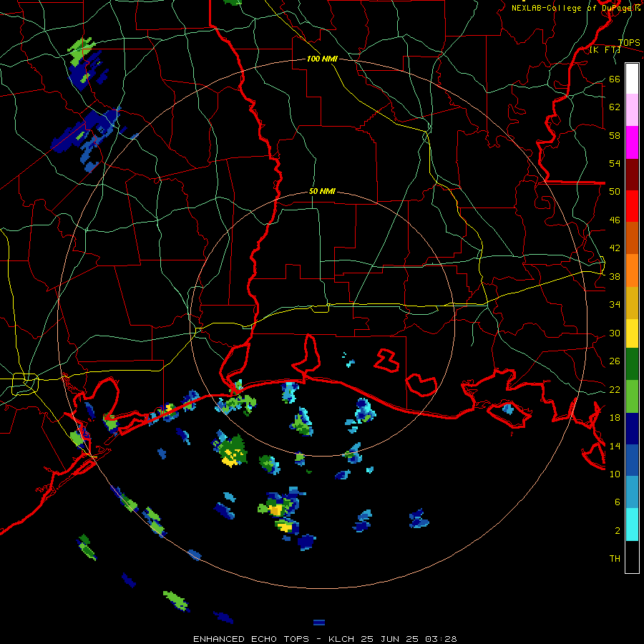This screenshot has height=644, width=644.
Task: Select the medium blue legend swatch
Action: [632, 460]
